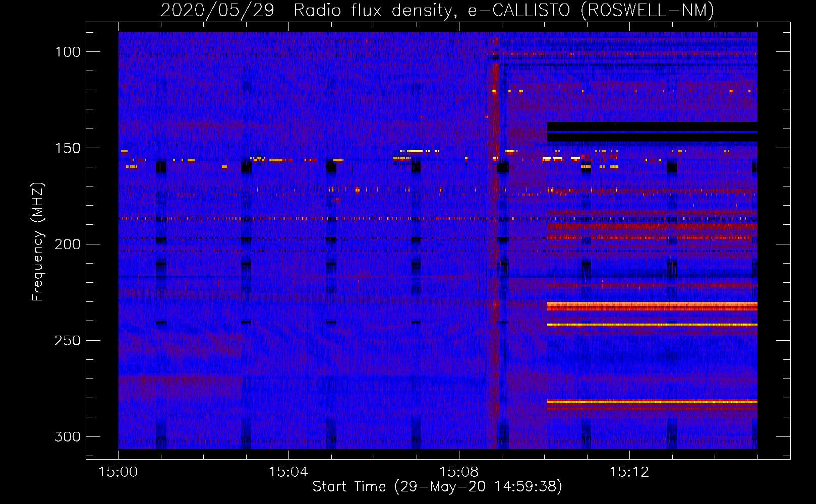Click the 15:08 time tick label

[459, 472]
